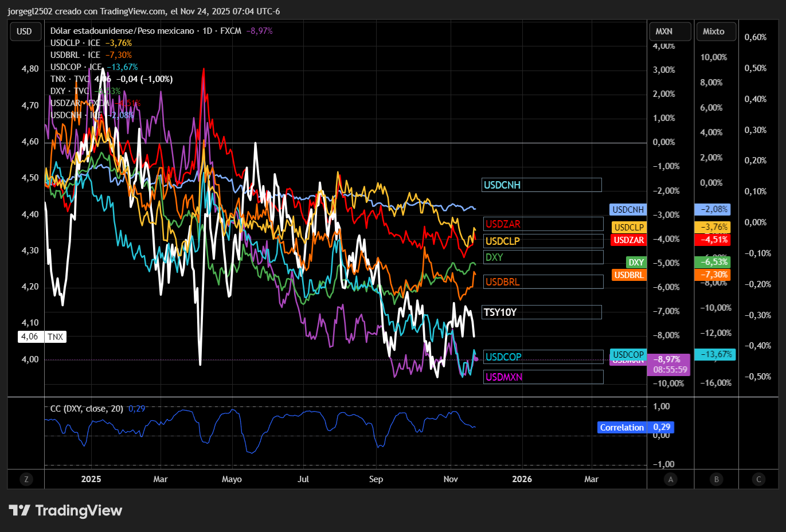Select the USDCLP · ICE legend row

(91, 43)
